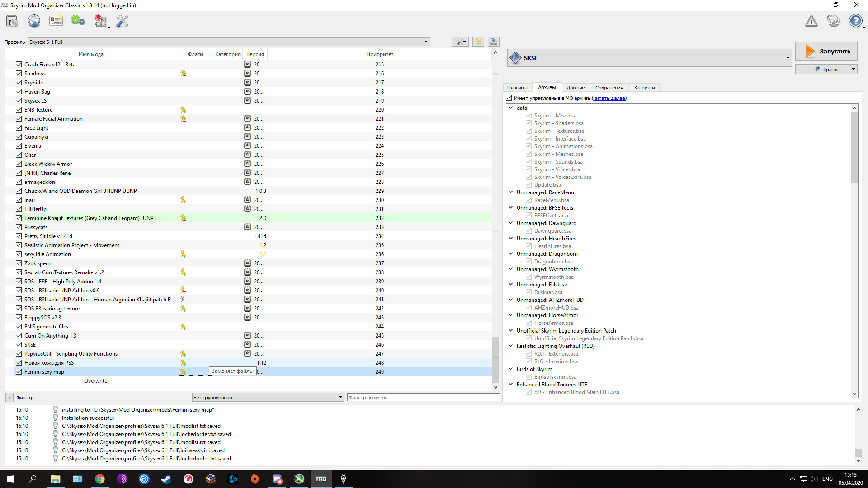
Task: Toggle the Femini sexy map checkbox
Action: [19, 371]
